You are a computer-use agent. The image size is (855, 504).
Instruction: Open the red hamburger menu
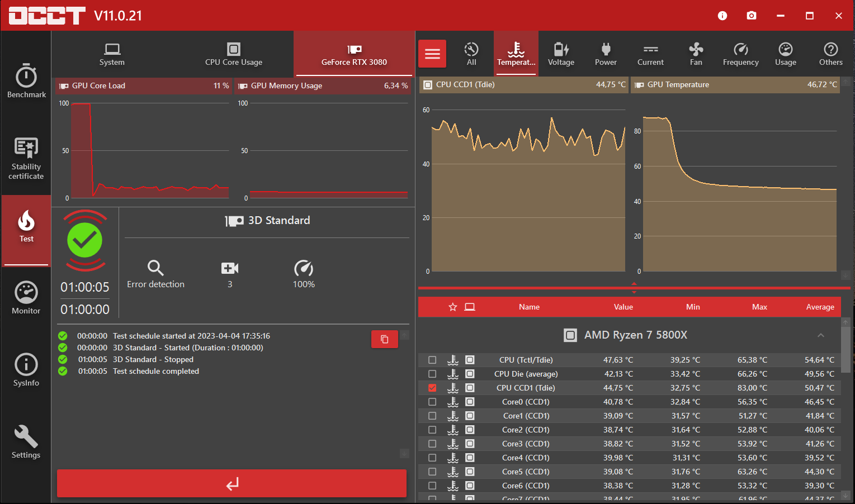[432, 54]
